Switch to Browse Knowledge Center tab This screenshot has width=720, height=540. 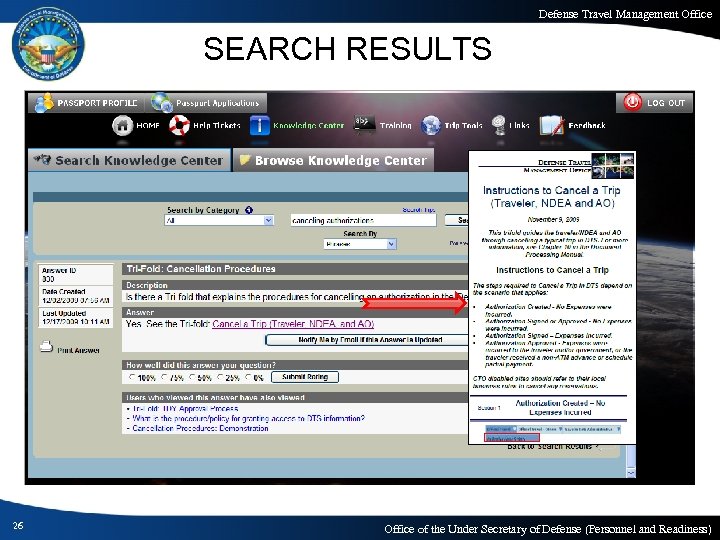[x=333, y=160]
